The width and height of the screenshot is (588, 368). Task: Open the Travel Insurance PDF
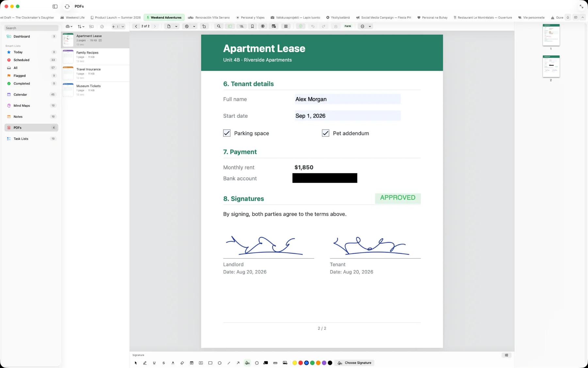point(95,73)
